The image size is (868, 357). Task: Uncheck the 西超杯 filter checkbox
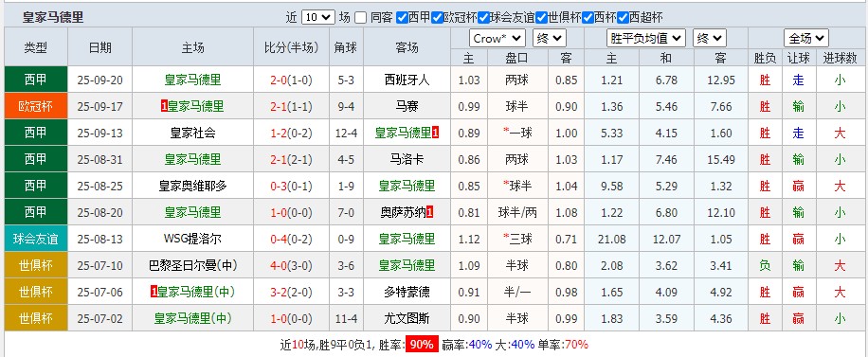tap(623, 18)
